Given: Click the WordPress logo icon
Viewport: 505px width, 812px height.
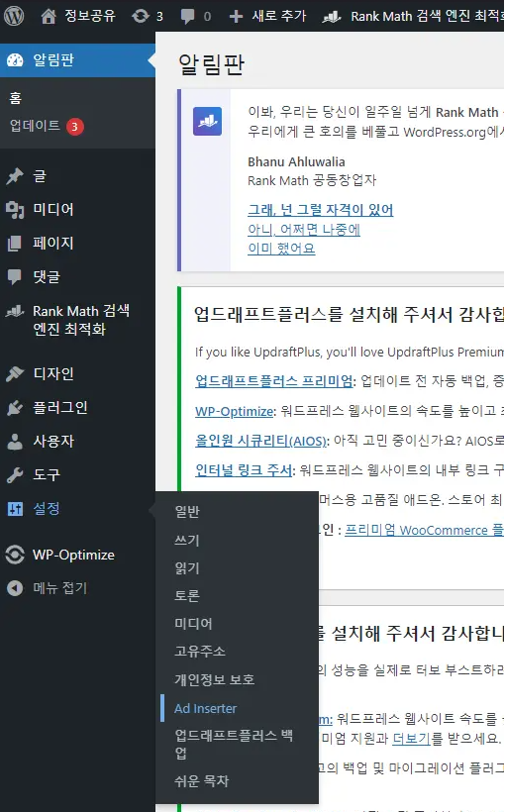Looking at the screenshot, I should tap(14, 16).
